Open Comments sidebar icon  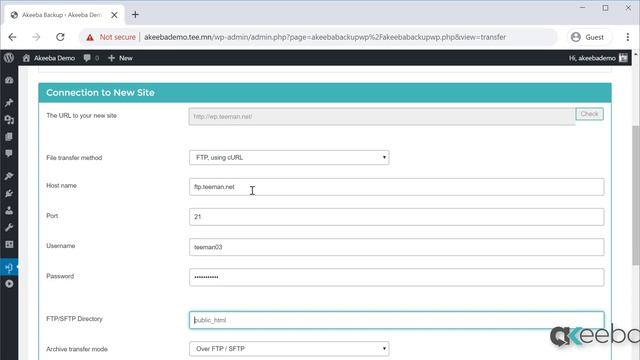click(x=9, y=153)
